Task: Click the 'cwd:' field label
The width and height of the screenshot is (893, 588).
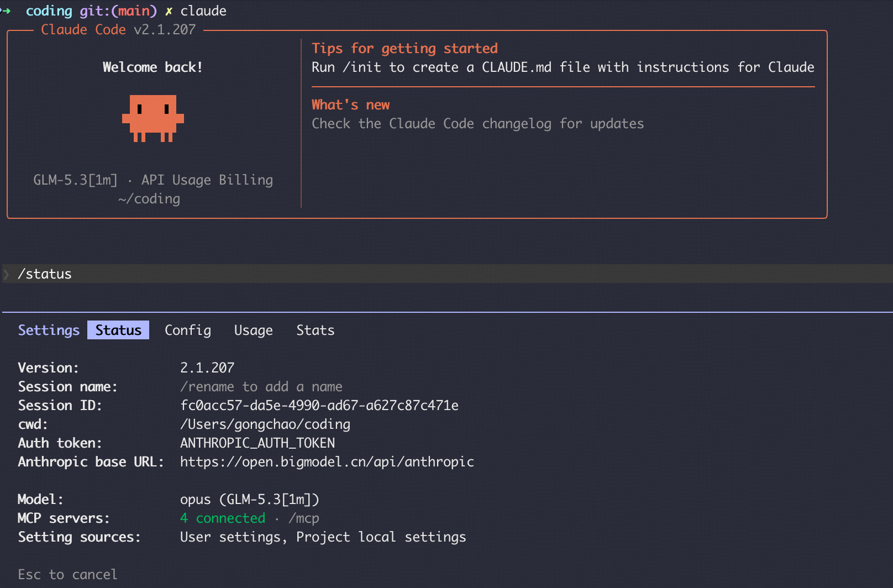Action: point(33,424)
